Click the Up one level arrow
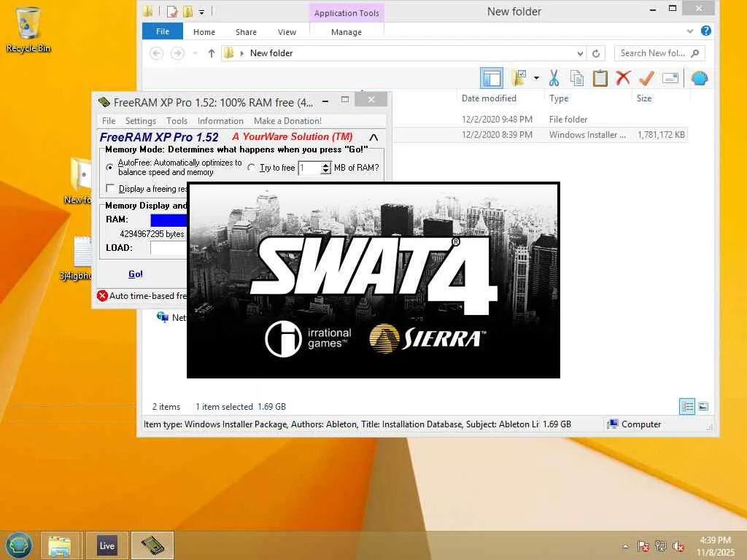747x560 pixels. (212, 53)
